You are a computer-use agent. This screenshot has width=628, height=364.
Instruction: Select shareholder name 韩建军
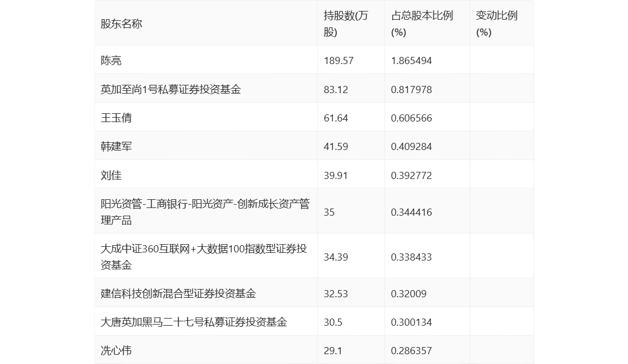point(116,146)
